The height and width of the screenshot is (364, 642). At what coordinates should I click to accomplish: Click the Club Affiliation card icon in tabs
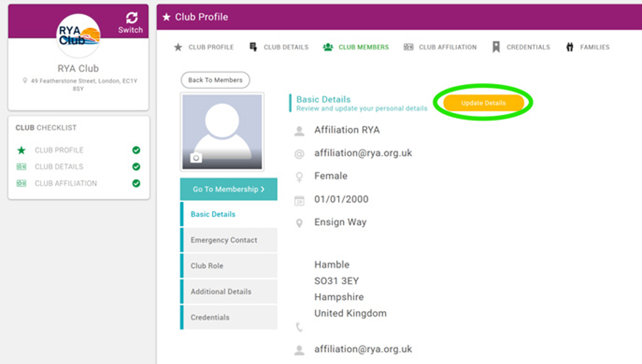[x=409, y=47]
